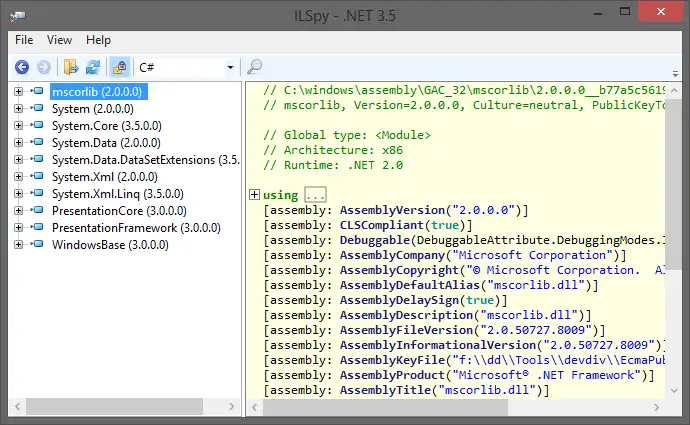Select mscorlib (2.0.0.0) in the tree
690x425 pixels.
(99, 92)
